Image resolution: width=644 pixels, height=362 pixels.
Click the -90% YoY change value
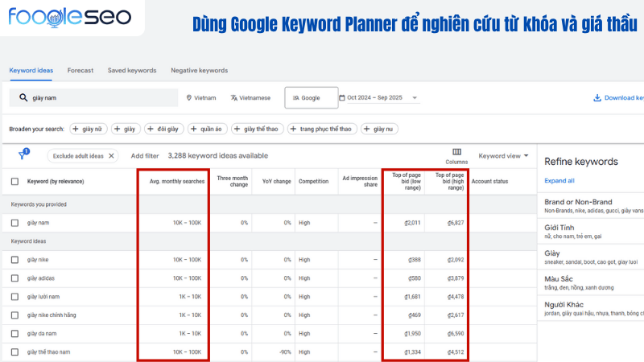[x=285, y=352]
